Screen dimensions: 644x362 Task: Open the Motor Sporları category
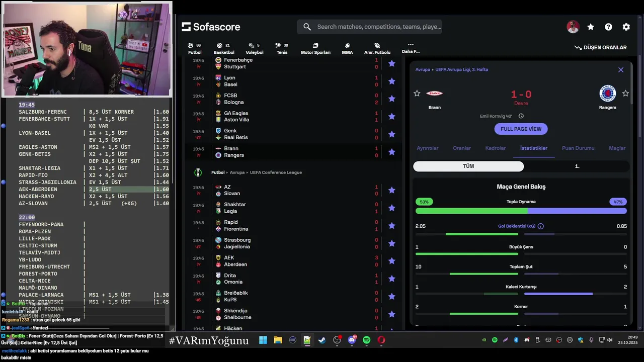pos(315,48)
